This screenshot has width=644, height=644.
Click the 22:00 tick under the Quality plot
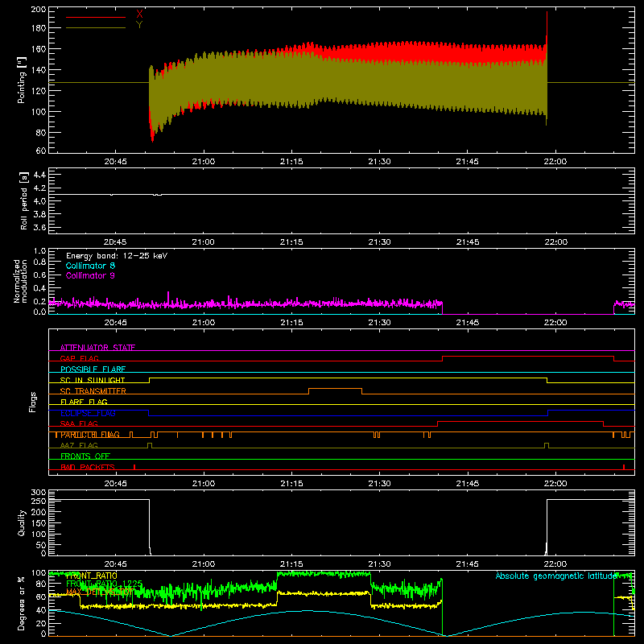(555, 564)
